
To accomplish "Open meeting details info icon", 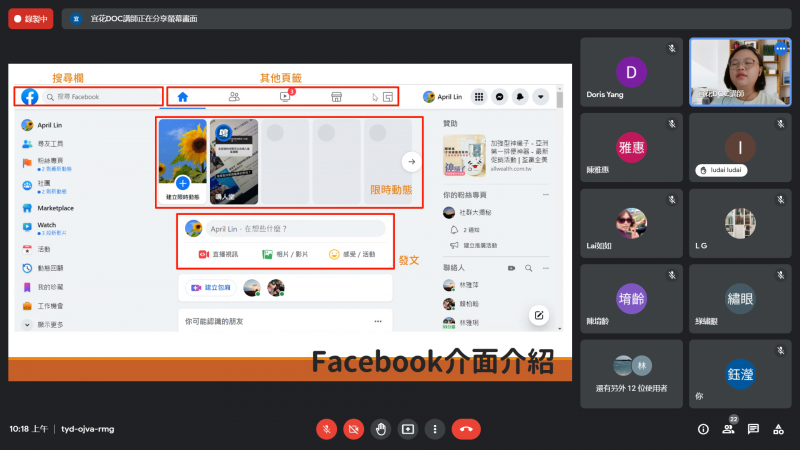I will [x=703, y=430].
